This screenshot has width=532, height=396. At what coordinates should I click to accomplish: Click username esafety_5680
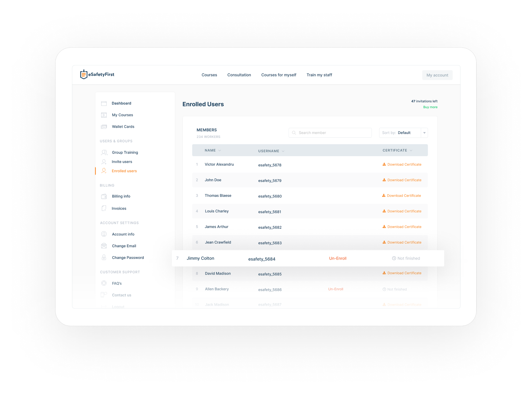270,196
